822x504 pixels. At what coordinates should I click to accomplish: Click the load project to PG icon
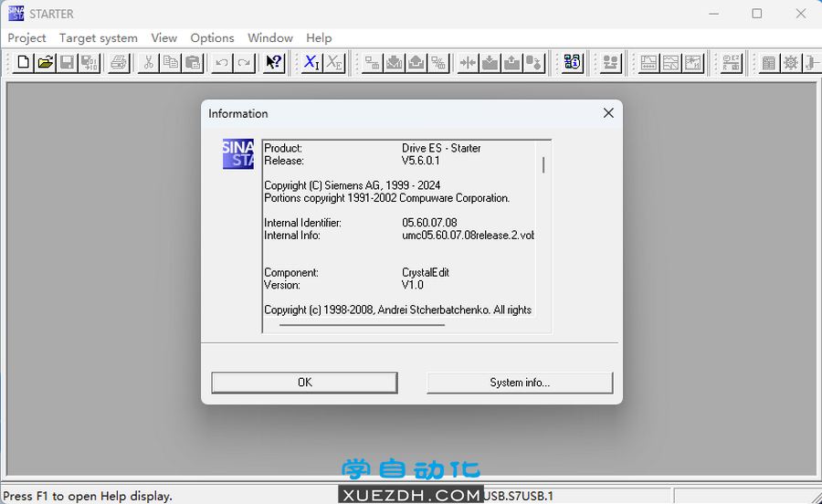coord(416,63)
